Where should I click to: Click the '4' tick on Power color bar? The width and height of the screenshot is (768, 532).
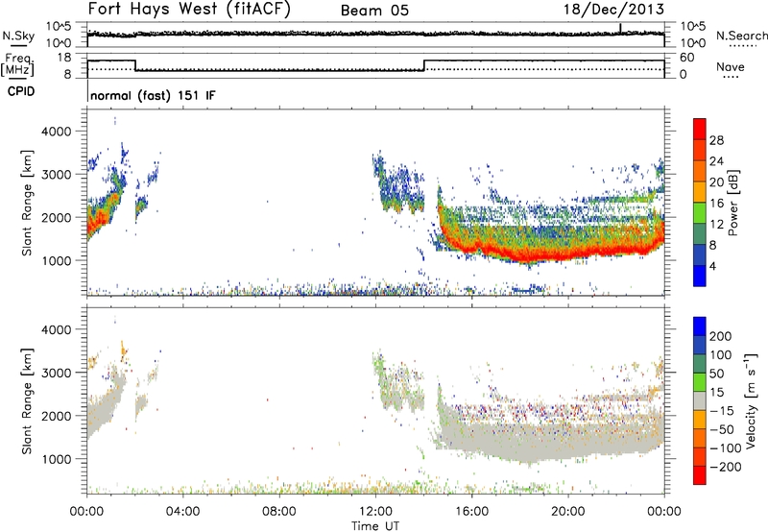(712, 266)
